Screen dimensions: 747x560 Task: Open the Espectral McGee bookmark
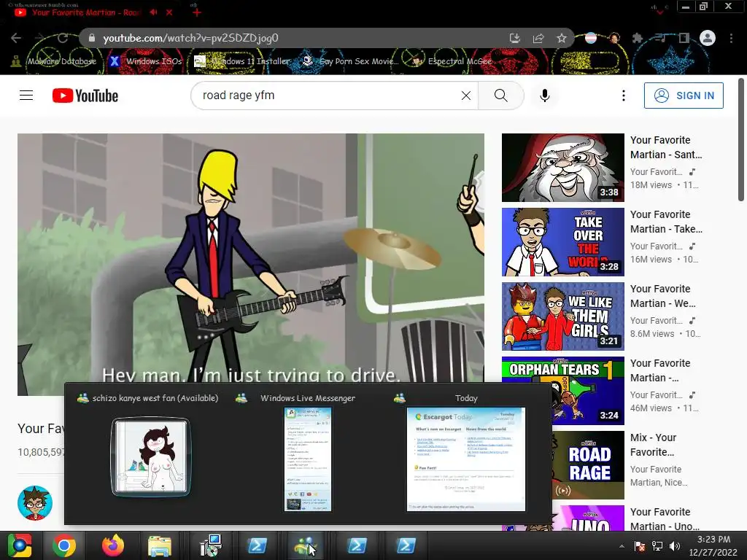coord(451,61)
